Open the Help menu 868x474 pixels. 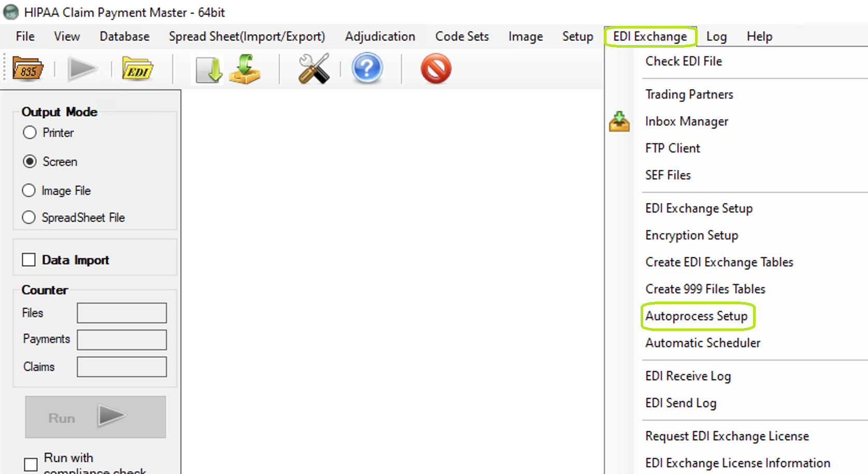pos(759,36)
